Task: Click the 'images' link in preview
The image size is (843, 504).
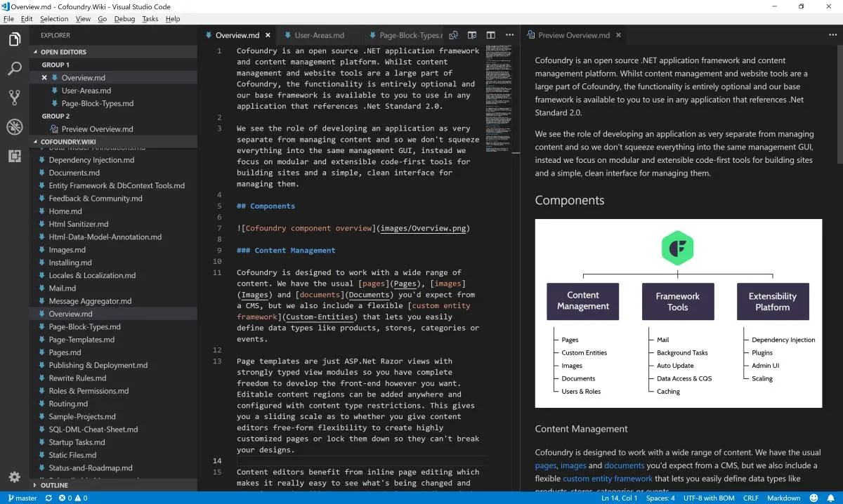Action: tap(573, 465)
